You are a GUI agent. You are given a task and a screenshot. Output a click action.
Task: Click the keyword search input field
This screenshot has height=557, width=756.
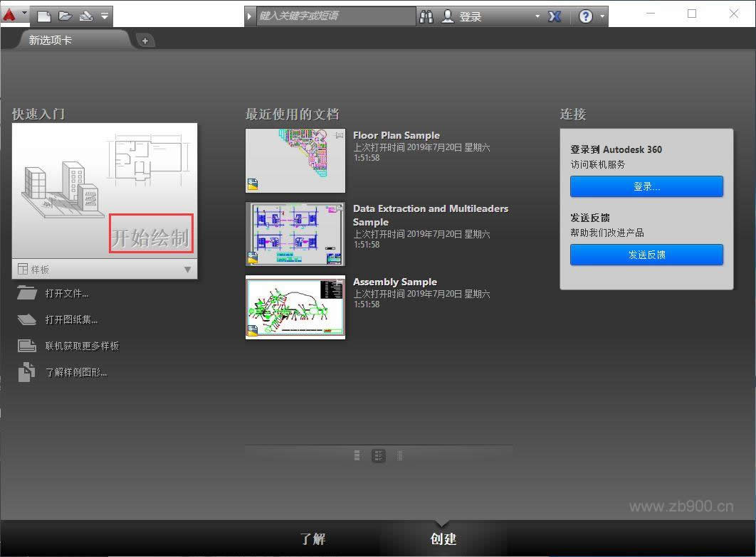coord(335,16)
